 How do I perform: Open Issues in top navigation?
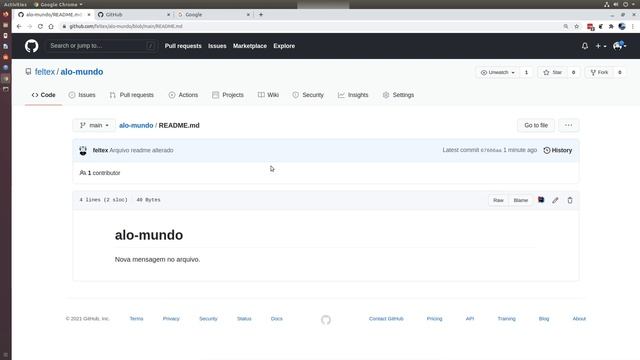pos(217,46)
